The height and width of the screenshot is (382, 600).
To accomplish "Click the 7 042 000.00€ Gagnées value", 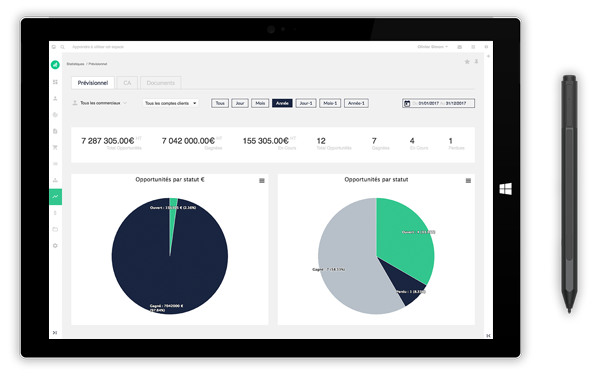I will [188, 141].
